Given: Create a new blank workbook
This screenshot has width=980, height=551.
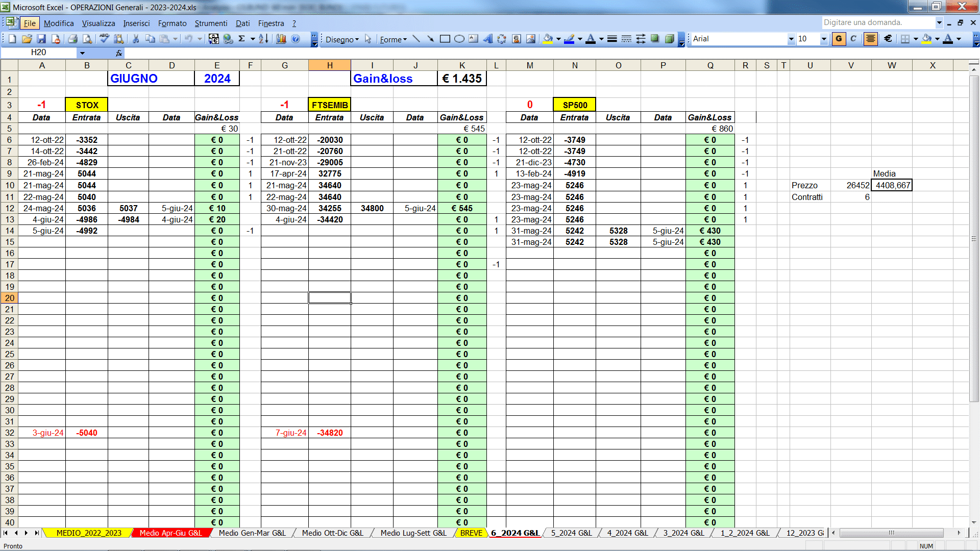Looking at the screenshot, I should tap(12, 39).
